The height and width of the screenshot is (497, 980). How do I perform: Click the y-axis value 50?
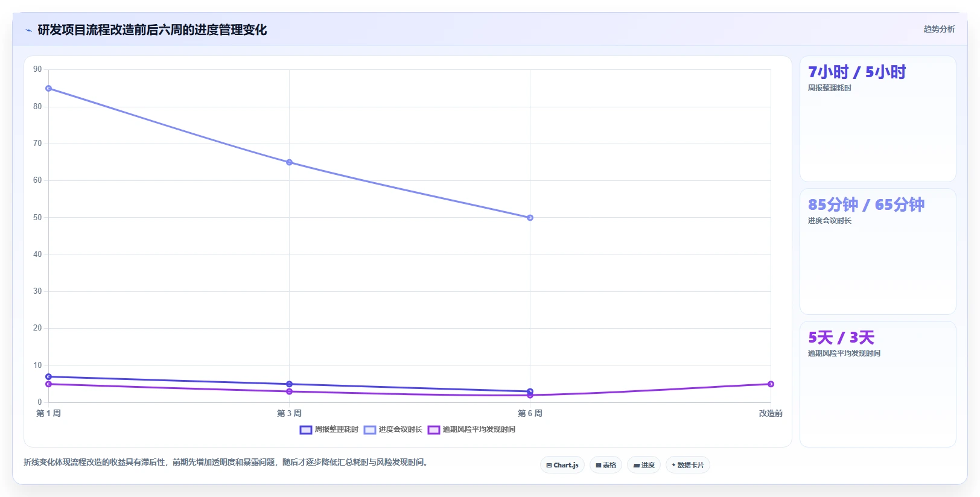click(x=37, y=218)
